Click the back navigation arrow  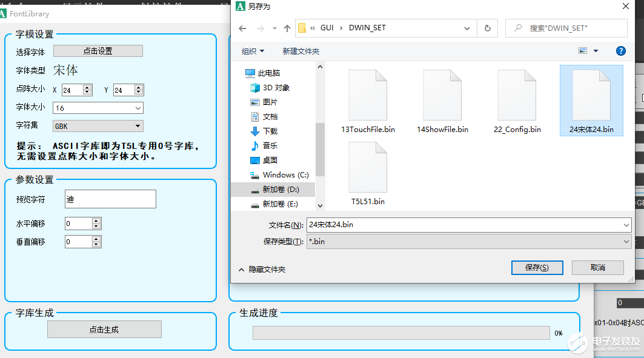coord(242,28)
